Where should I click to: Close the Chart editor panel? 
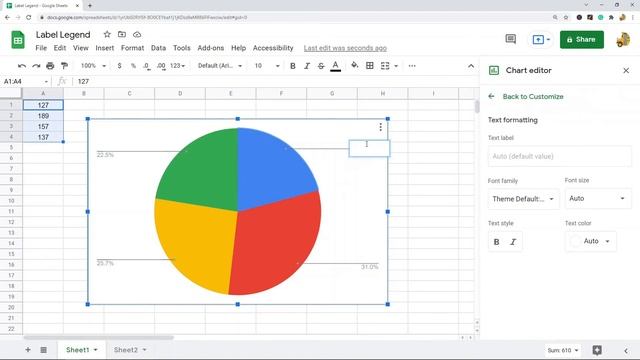[626, 71]
